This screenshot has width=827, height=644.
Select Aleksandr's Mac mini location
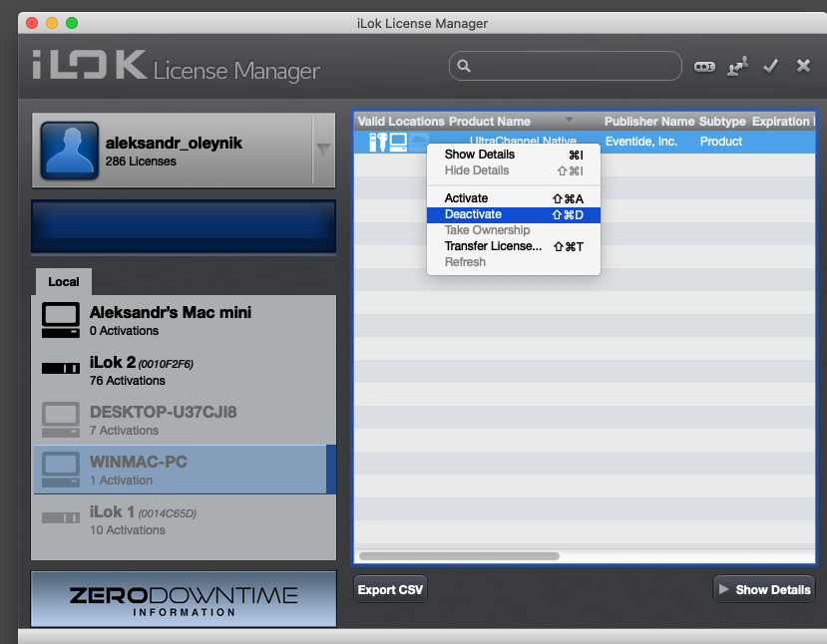[184, 320]
